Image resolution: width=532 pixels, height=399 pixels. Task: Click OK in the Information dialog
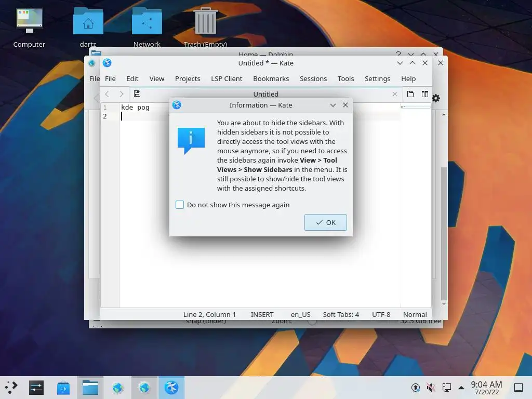[325, 222]
